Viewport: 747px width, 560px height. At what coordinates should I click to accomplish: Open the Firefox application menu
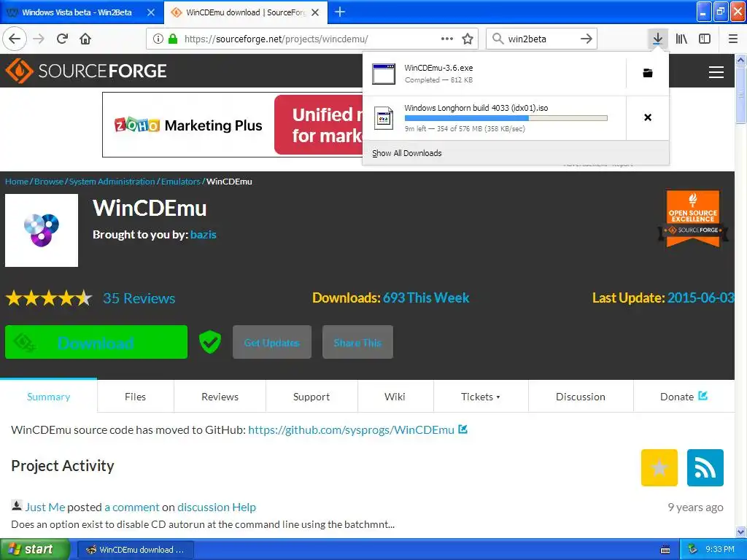(x=733, y=39)
